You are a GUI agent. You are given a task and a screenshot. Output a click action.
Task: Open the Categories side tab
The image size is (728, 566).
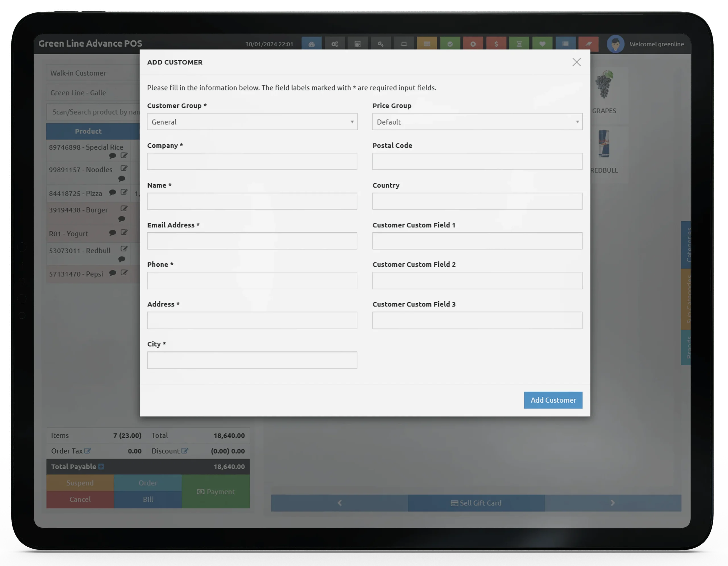[x=686, y=244]
